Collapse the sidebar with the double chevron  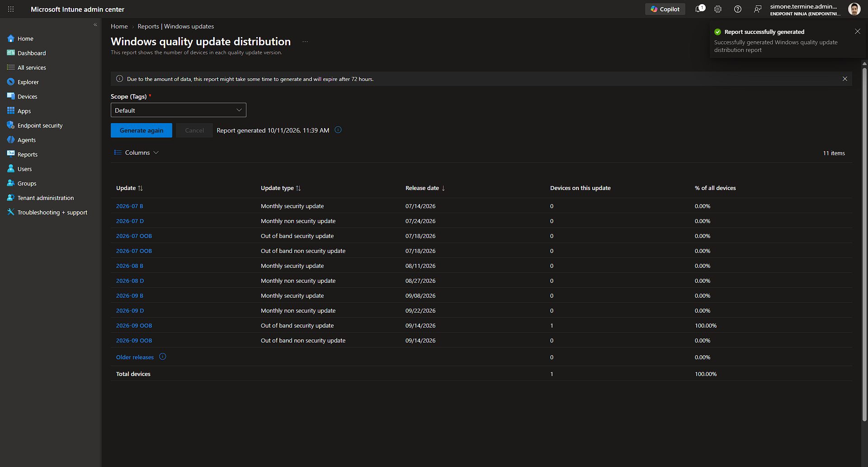[x=95, y=25]
